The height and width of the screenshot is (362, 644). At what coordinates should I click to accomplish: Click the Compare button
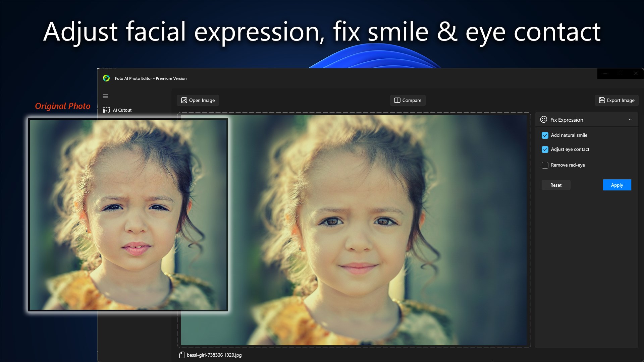click(408, 100)
